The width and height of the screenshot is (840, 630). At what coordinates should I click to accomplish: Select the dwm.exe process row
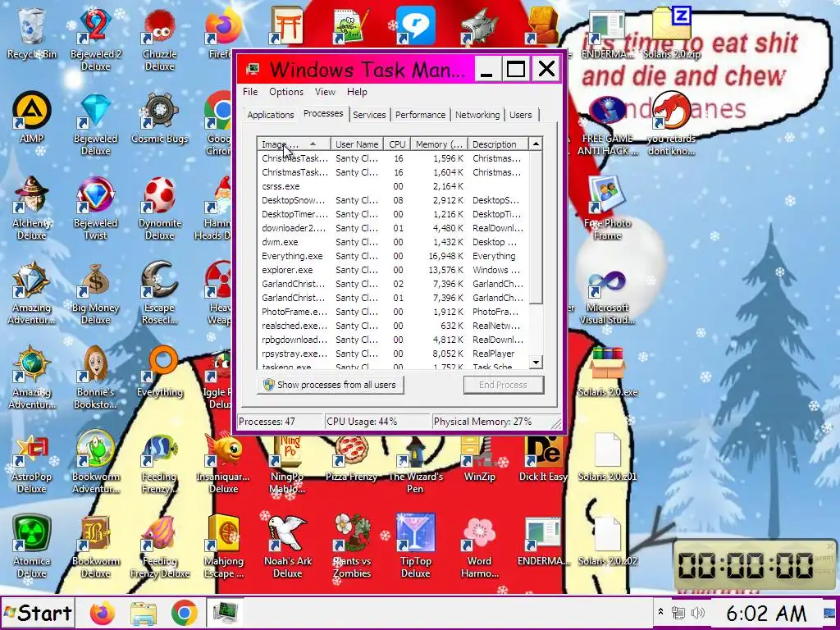(x=393, y=242)
